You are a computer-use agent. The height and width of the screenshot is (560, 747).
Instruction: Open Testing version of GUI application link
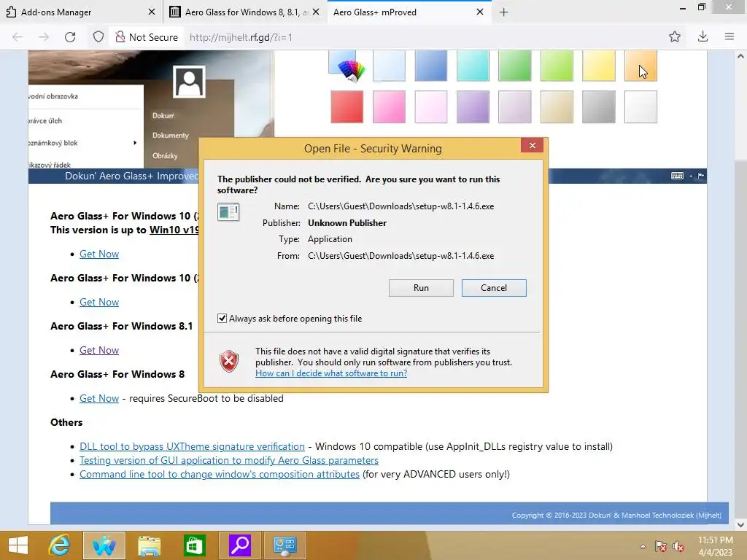point(228,460)
